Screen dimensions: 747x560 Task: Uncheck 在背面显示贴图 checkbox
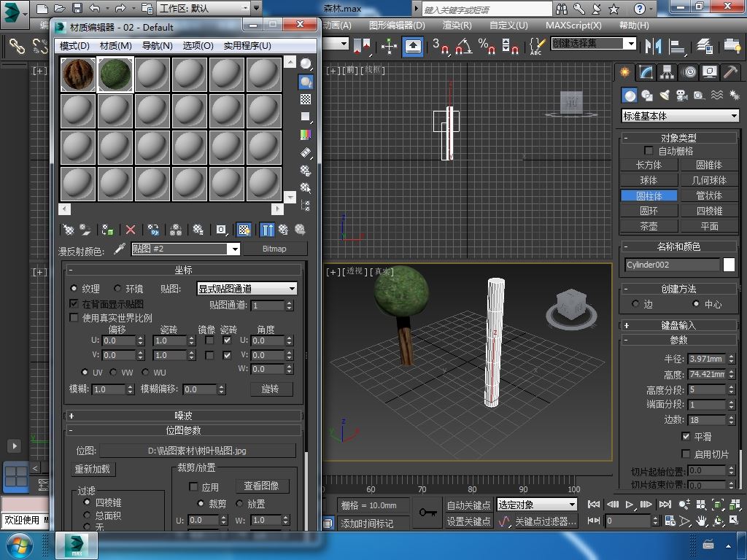(x=74, y=303)
